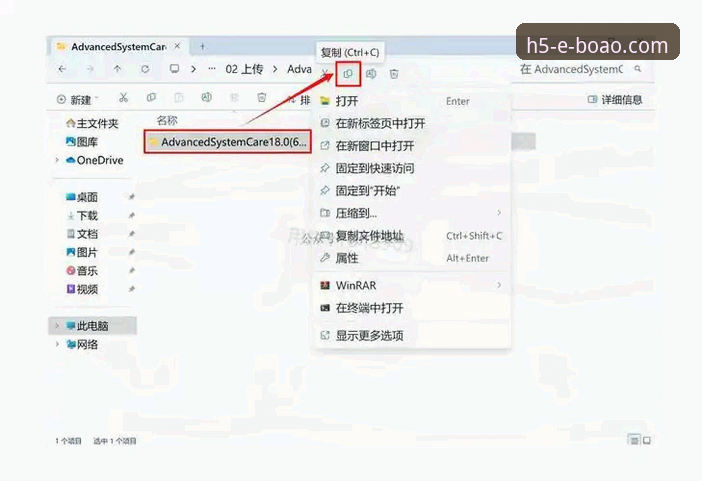Toggle the 详细信息 details pane
702x481 pixels.
615,99
